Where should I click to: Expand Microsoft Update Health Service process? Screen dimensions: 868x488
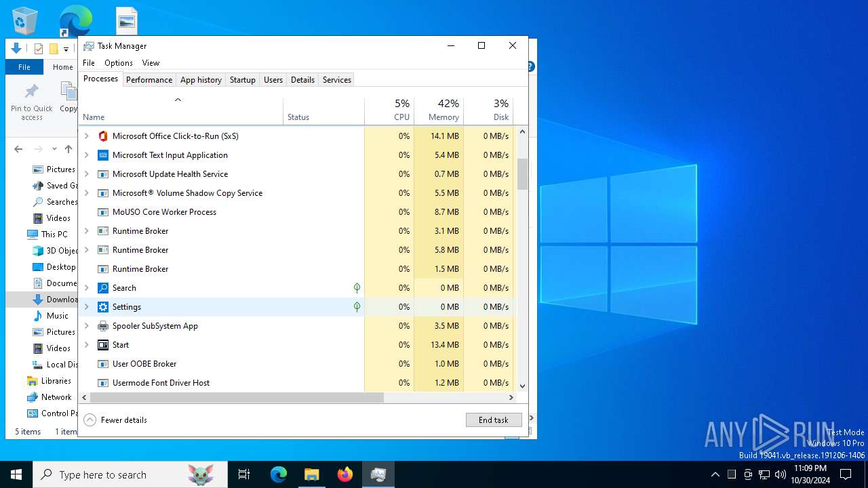click(x=86, y=174)
